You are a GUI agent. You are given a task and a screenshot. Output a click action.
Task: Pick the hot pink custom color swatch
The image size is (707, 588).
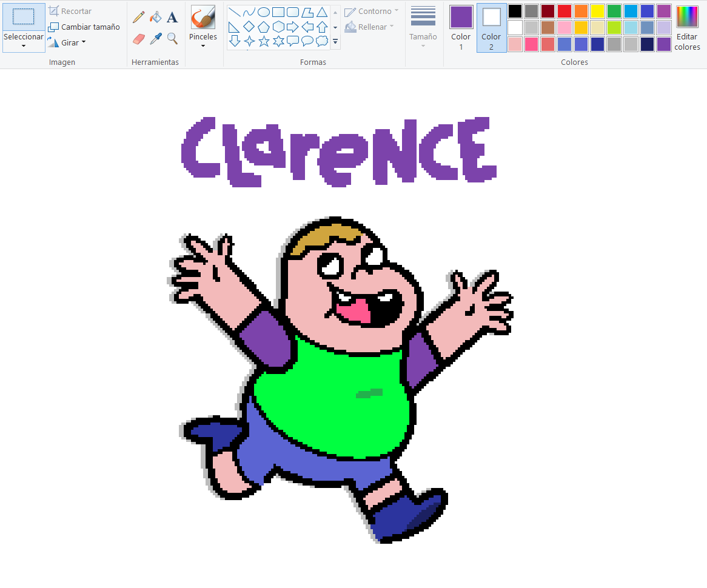coord(532,44)
